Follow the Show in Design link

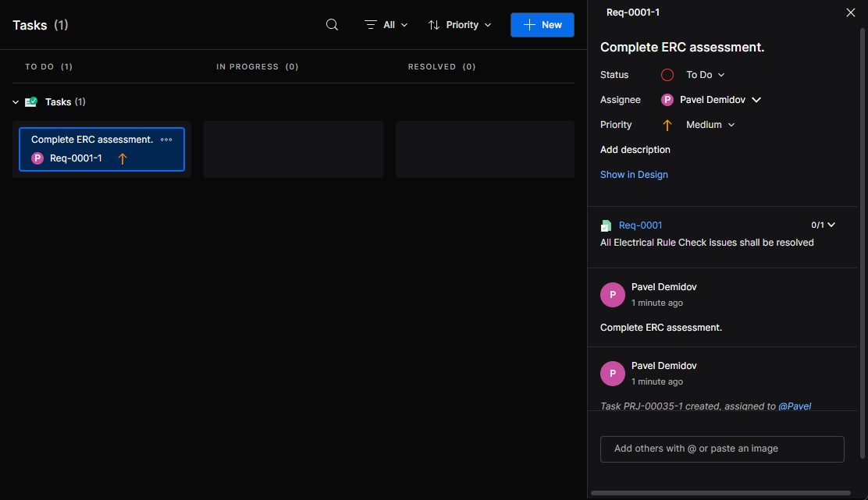(634, 175)
